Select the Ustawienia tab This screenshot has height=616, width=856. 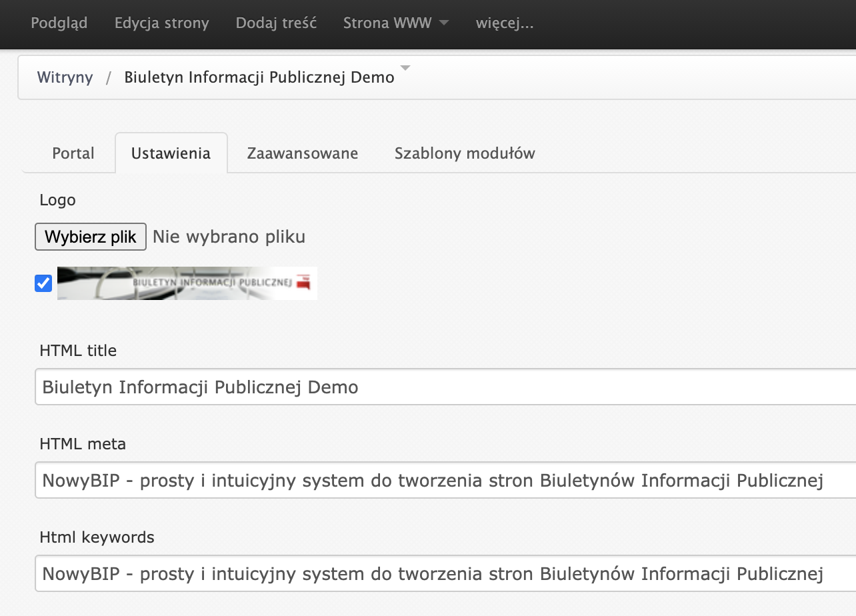171,153
